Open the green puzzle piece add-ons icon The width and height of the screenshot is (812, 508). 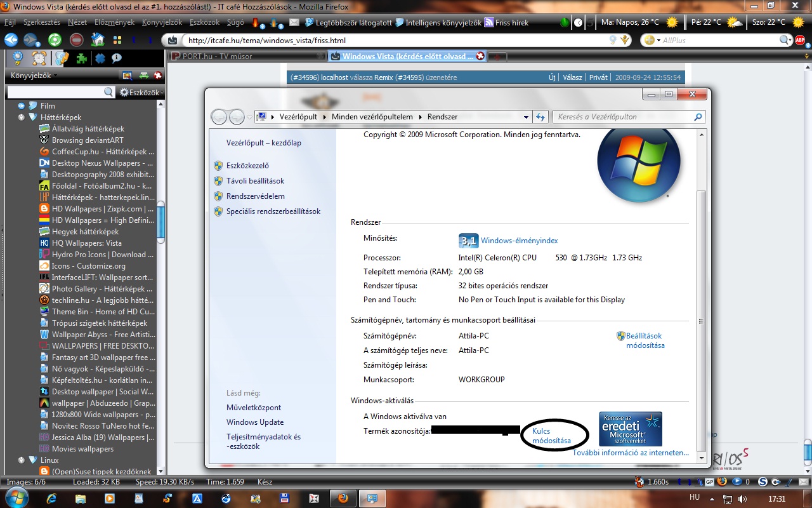81,58
